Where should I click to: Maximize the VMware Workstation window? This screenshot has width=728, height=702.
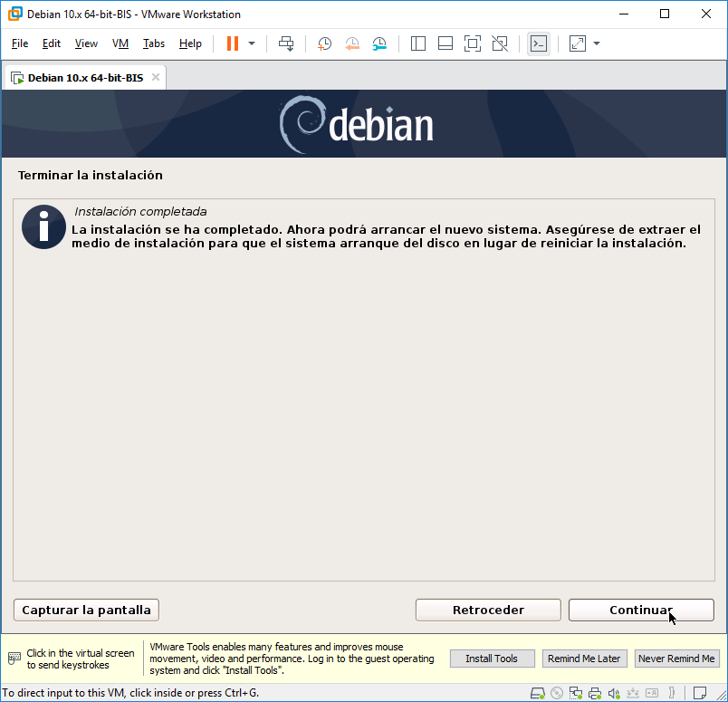665,14
